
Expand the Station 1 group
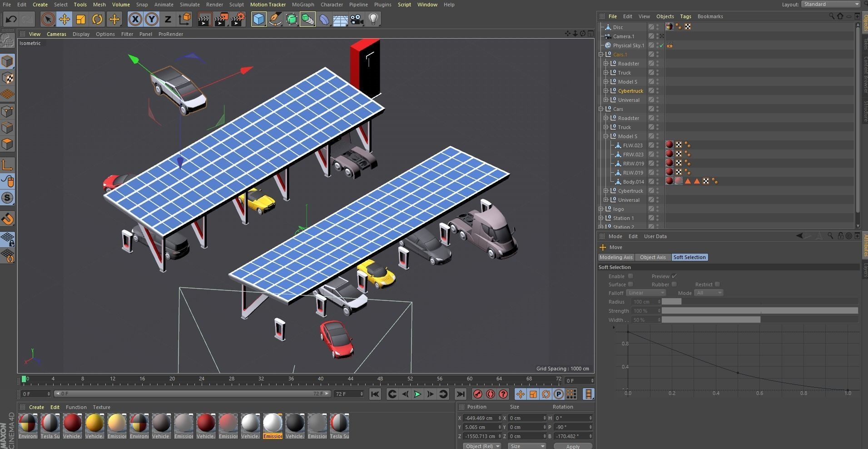601,218
